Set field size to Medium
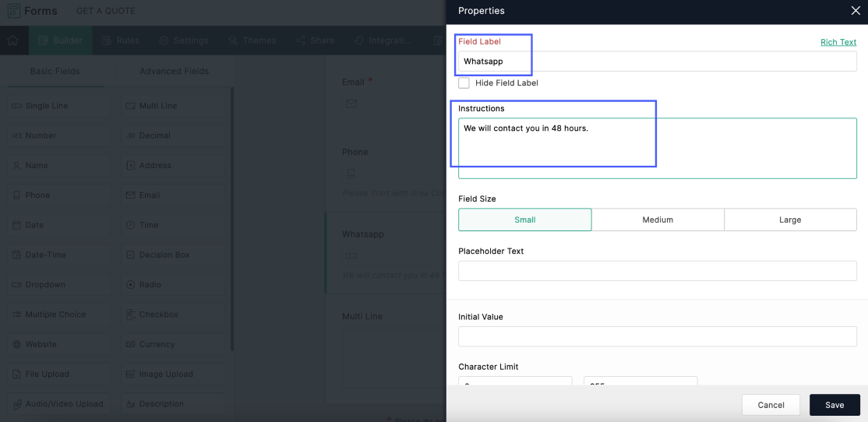Screen dimensions: 868x422 tap(658, 220)
